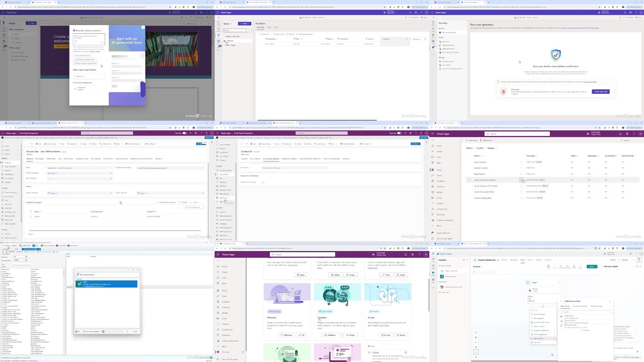Click notifications bell in Quote views header
The image size is (644, 362).
pos(620,134)
